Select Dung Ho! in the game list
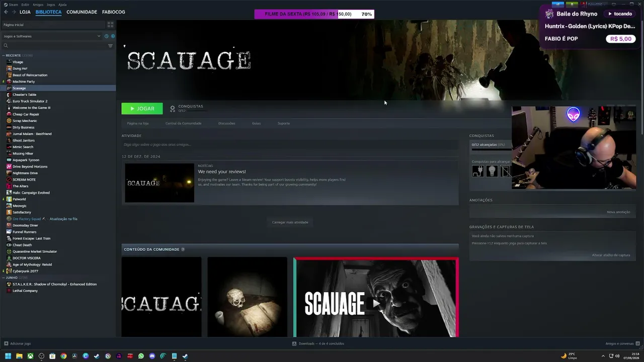 tap(20, 68)
